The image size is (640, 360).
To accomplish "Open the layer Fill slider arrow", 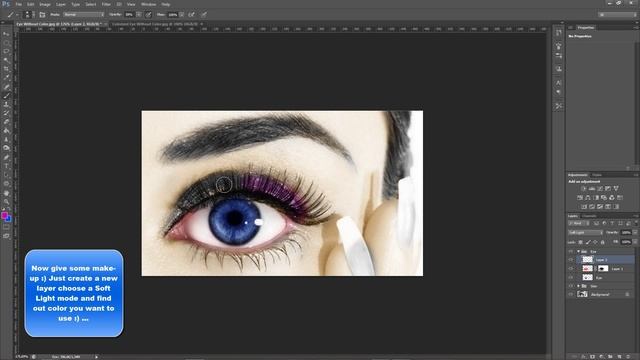I will click(x=635, y=242).
